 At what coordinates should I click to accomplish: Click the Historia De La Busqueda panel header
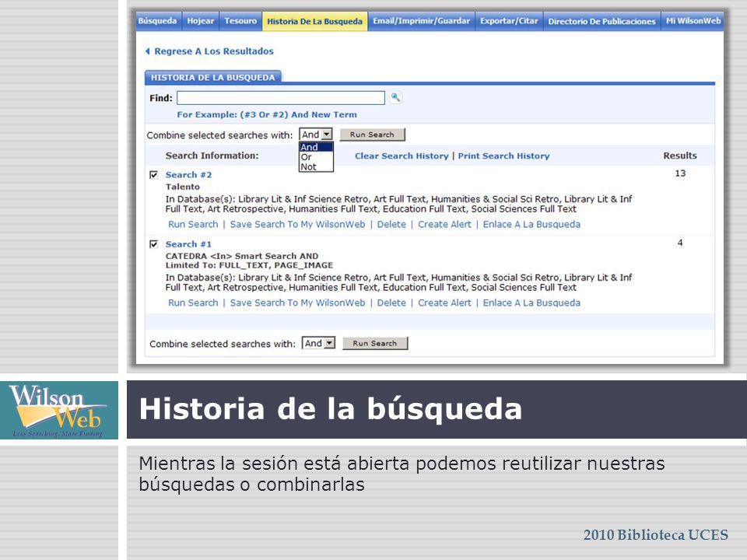[x=213, y=77]
